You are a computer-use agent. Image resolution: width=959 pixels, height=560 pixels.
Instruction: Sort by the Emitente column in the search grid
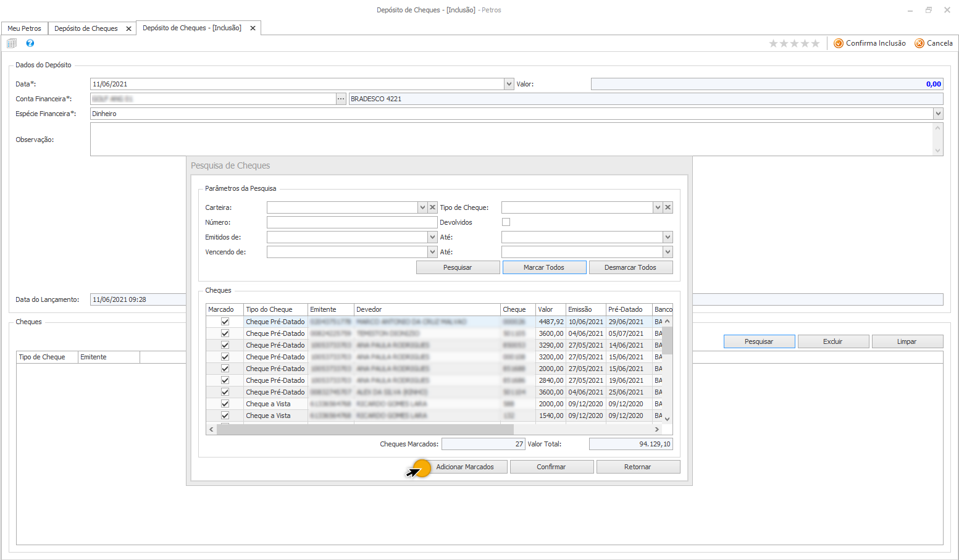click(x=331, y=309)
